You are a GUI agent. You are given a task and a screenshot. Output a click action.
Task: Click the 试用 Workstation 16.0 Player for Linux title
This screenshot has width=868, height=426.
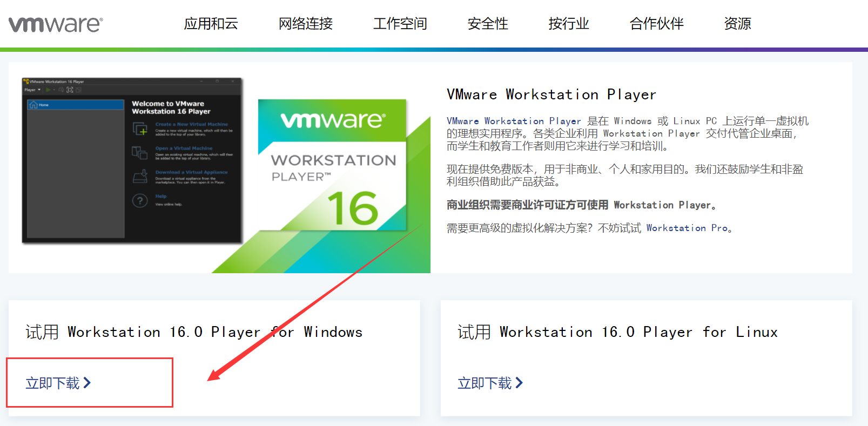pyautogui.click(x=618, y=332)
